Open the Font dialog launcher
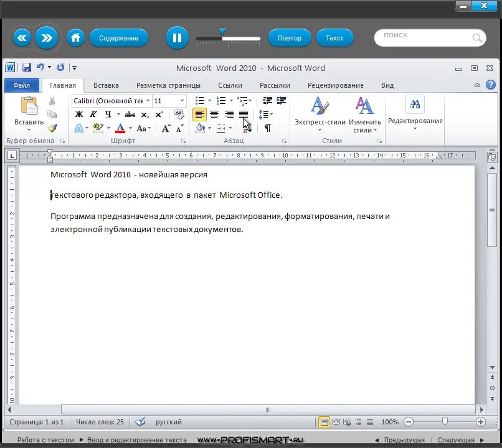 184,141
